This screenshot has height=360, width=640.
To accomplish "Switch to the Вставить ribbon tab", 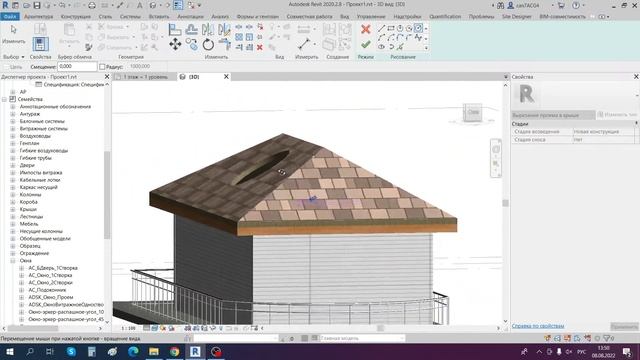I will (159, 17).
